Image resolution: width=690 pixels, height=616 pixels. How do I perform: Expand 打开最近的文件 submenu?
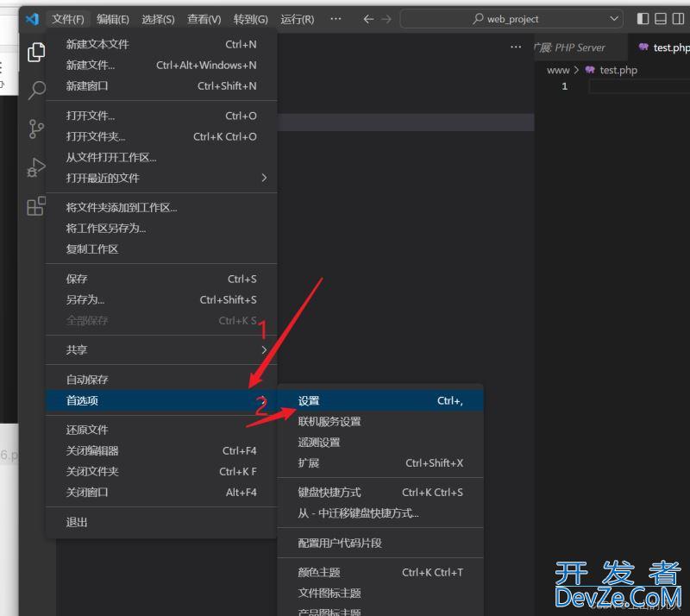tap(161, 178)
